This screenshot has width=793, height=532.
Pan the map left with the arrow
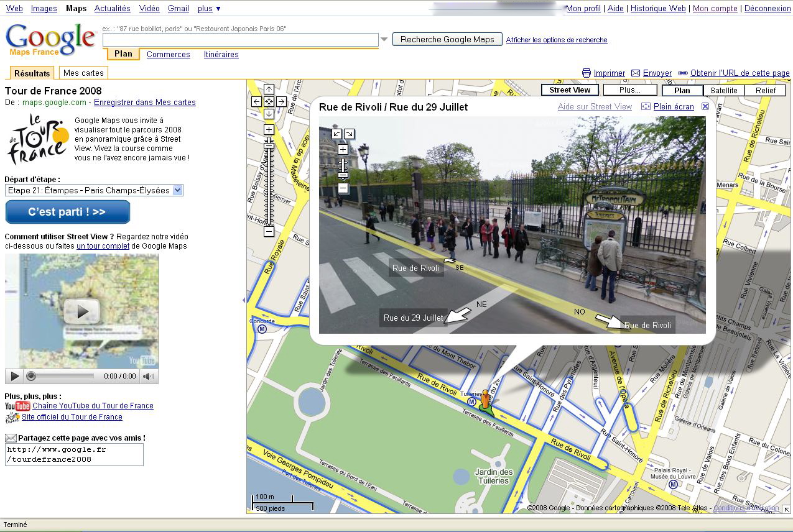[x=256, y=101]
